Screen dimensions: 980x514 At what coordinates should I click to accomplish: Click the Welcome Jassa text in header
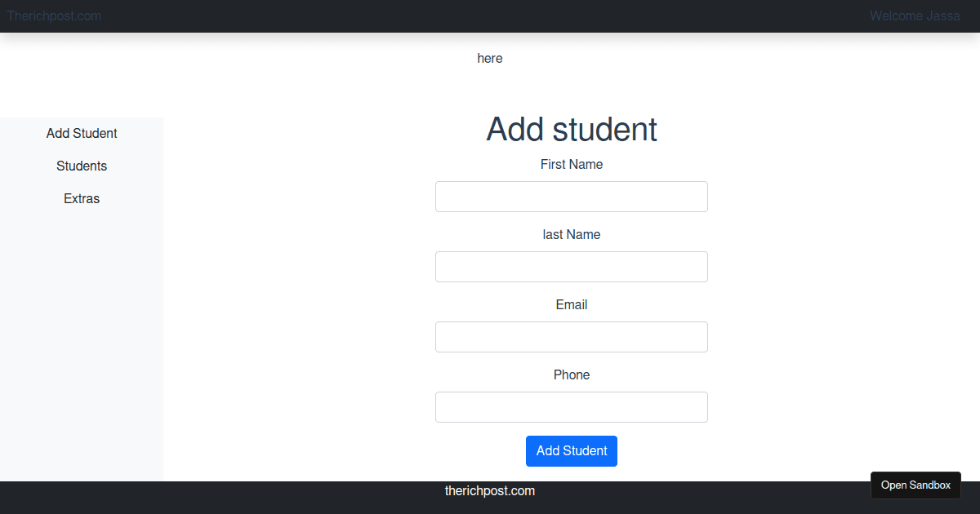915,16
